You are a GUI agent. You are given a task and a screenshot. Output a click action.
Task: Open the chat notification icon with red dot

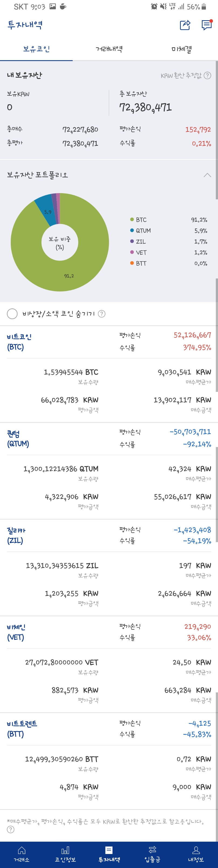(x=206, y=26)
